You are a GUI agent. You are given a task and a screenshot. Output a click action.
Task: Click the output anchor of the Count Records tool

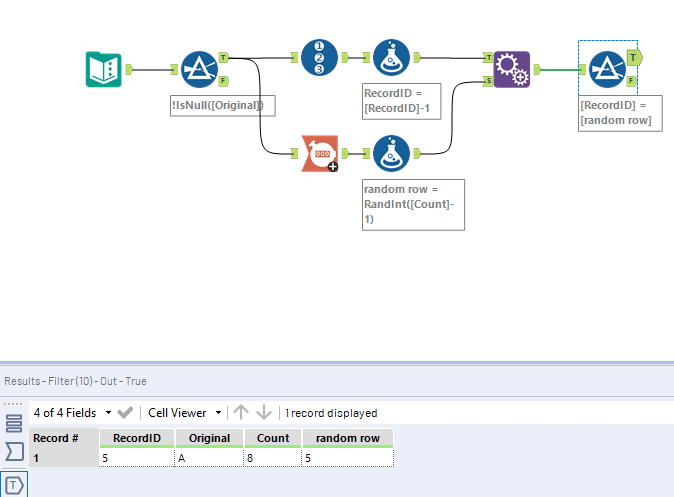[345, 153]
